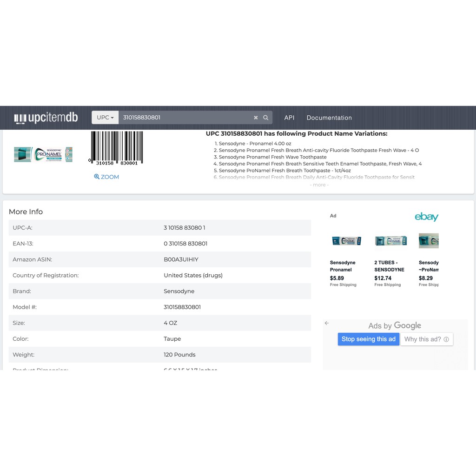Click the barcode image
The width and height of the screenshot is (476, 476).
116,148
